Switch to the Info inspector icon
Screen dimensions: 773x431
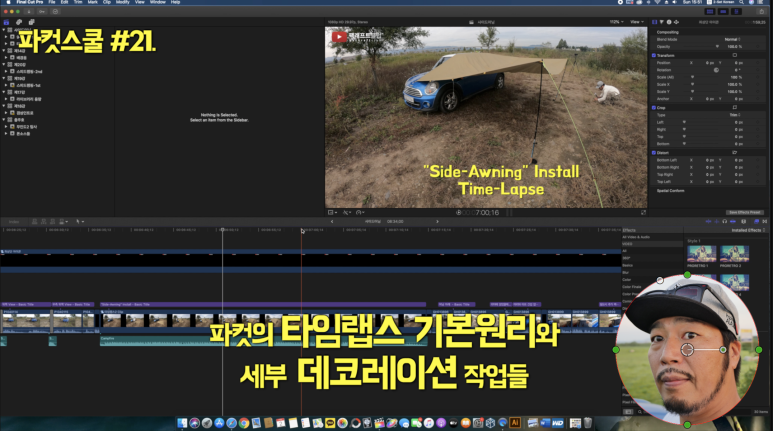pos(669,22)
